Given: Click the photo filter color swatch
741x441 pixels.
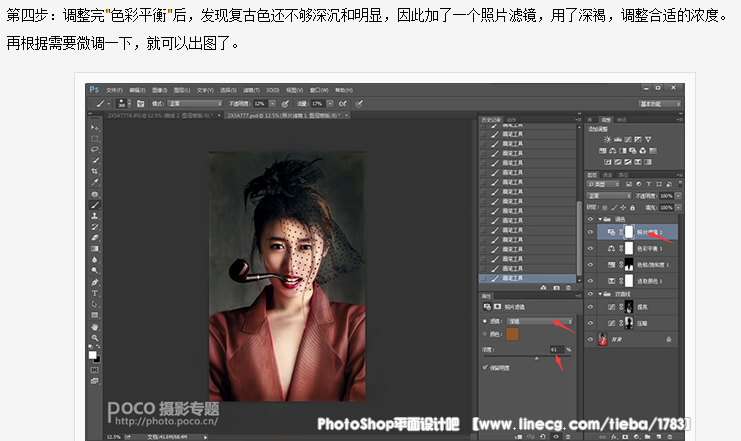Looking at the screenshot, I should pyautogui.click(x=512, y=334).
